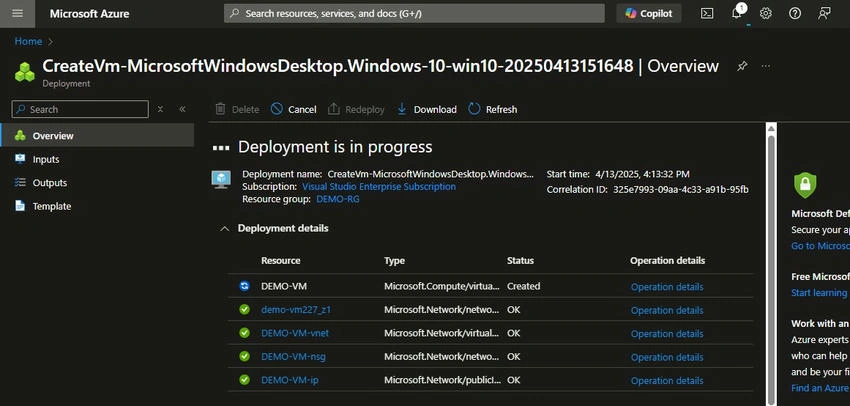Screen dimensions: 850x406
Task: Click the Microsoft Azure brand title
Action: click(89, 14)
